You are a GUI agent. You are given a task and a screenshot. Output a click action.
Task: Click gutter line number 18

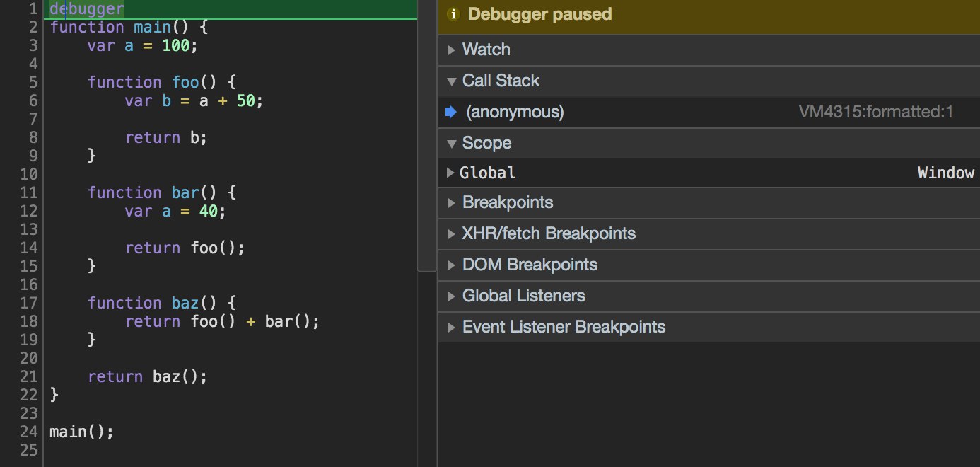coord(28,322)
